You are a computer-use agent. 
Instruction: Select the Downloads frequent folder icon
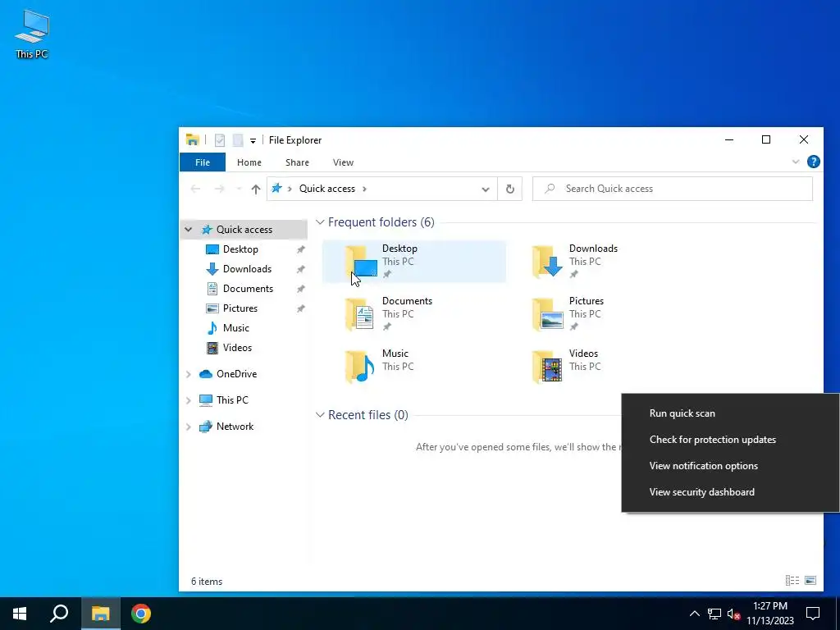pyautogui.click(x=547, y=262)
